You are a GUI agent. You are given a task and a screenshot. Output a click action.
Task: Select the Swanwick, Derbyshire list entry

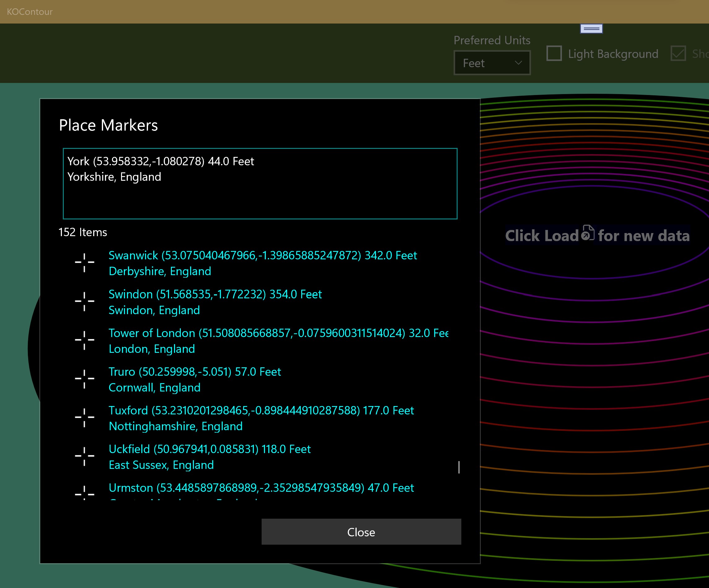(263, 263)
